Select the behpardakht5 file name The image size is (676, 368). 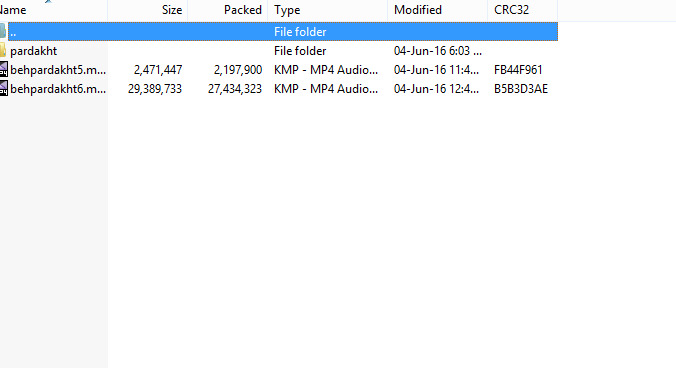click(x=58, y=70)
